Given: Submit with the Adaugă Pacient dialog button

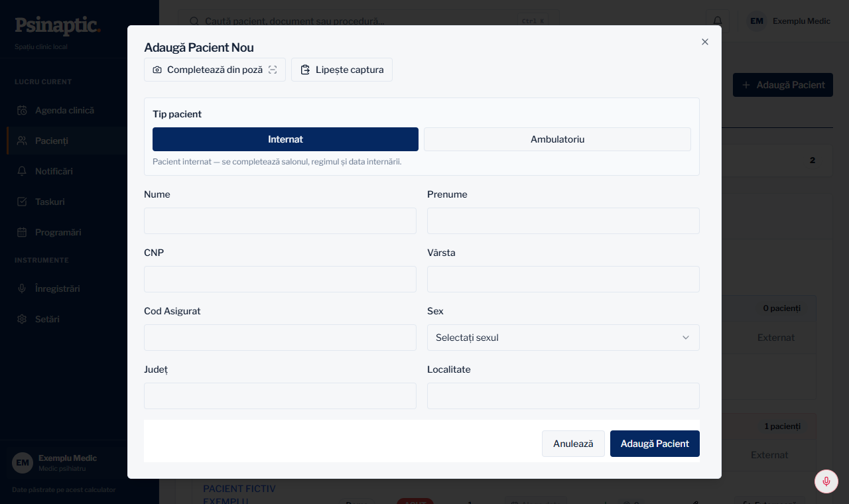Looking at the screenshot, I should 655,444.
